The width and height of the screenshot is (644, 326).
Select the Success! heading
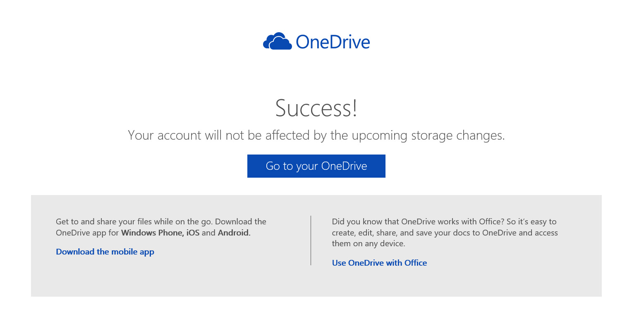tap(316, 108)
